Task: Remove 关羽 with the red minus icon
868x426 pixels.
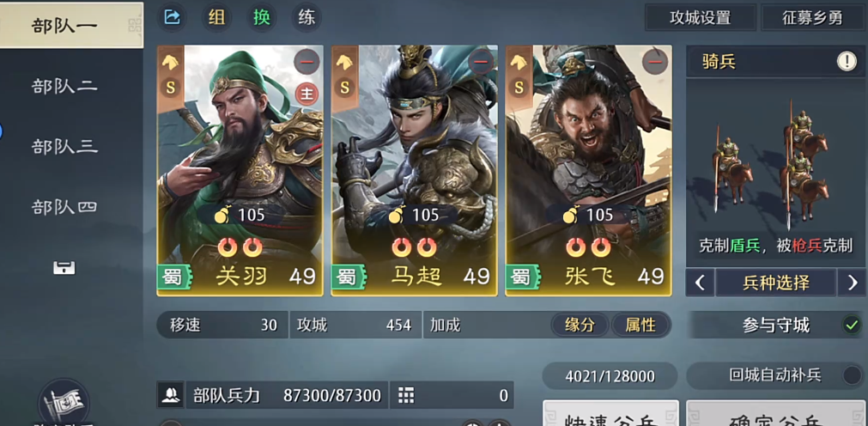Action: coord(307,62)
